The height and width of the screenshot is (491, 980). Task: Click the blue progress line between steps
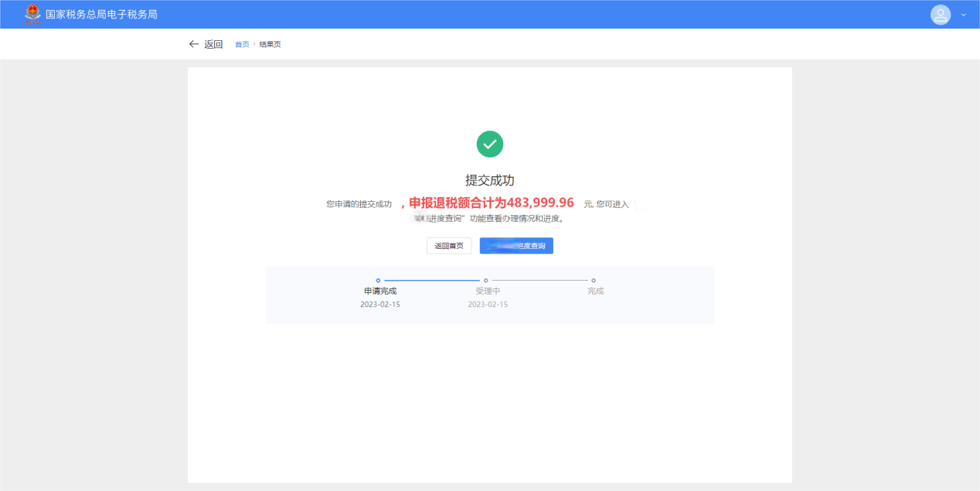(431, 281)
